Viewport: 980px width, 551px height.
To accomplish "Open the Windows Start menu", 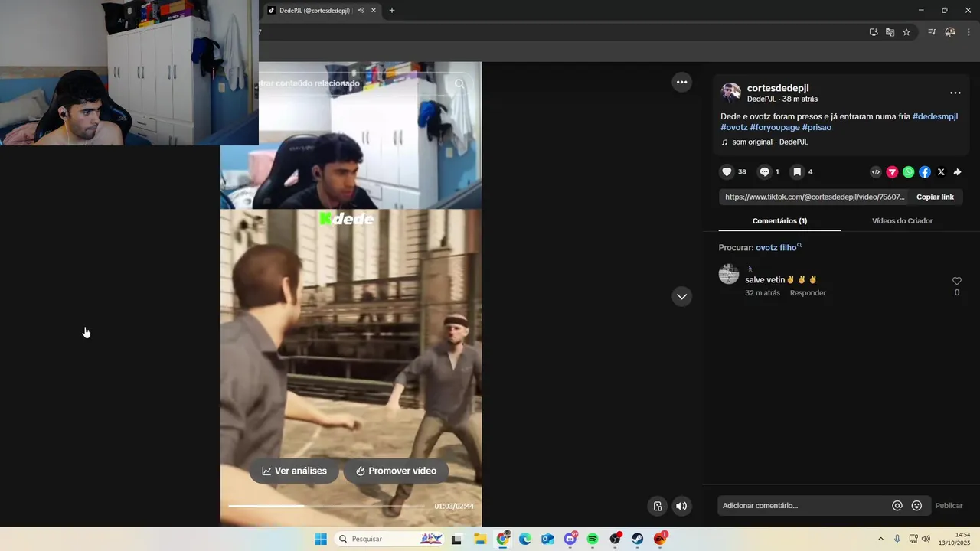I will point(321,539).
